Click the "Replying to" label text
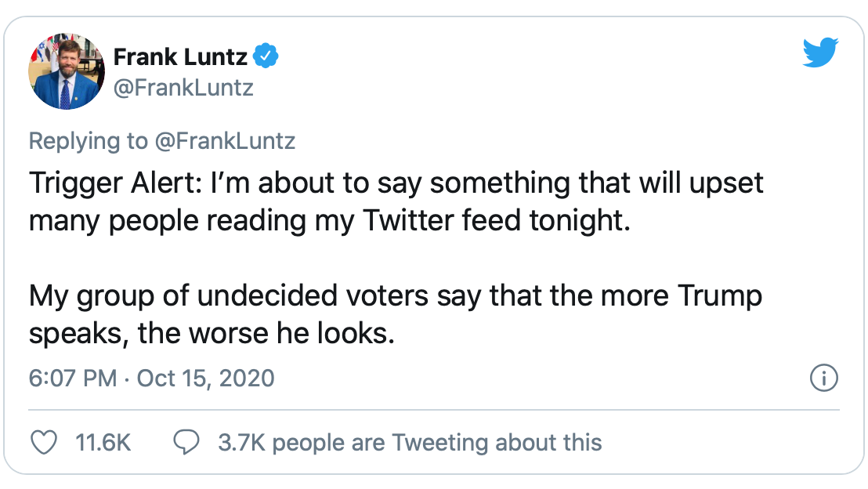This screenshot has width=868, height=489. point(88,140)
